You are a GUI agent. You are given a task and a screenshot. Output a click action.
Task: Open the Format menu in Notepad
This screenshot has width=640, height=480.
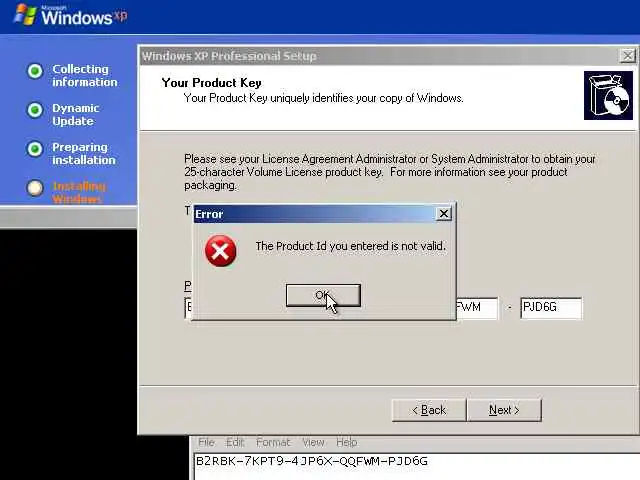(273, 442)
